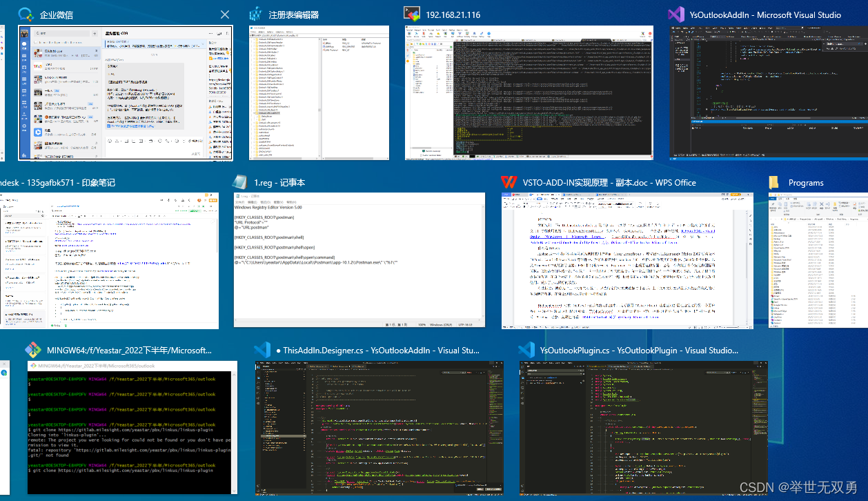The image size is (868, 501).
Task: Click the VS Code icon for ThisAddIn.Designer.cs
Action: (x=262, y=350)
